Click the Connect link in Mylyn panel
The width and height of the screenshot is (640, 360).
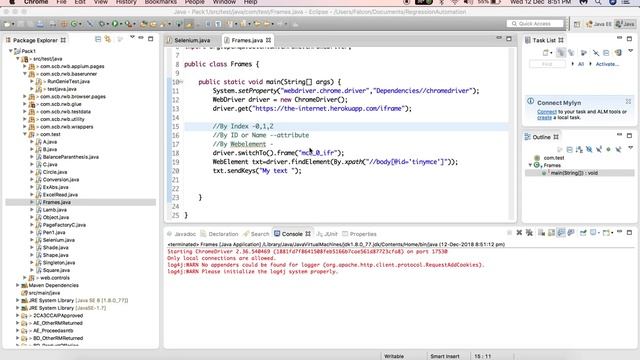pos(547,112)
